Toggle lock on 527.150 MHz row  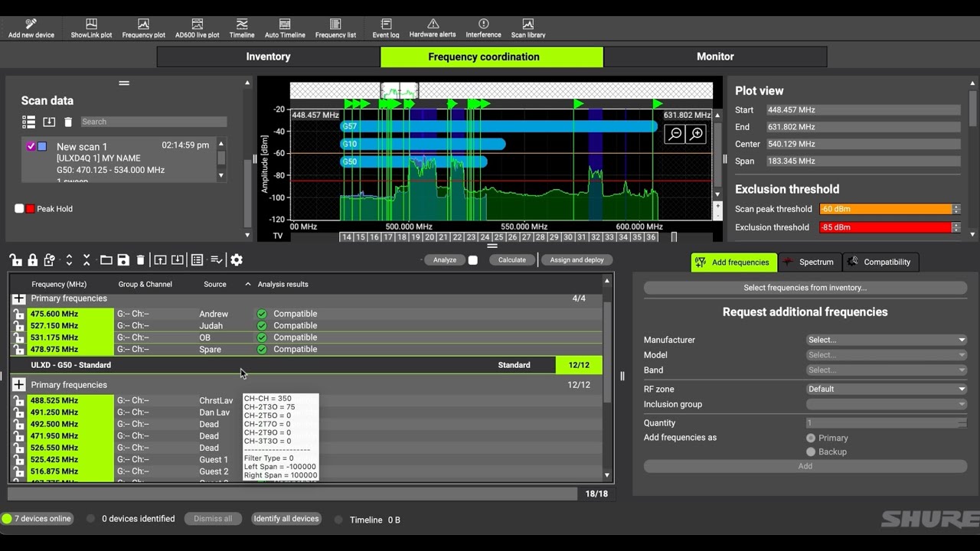[x=19, y=325]
